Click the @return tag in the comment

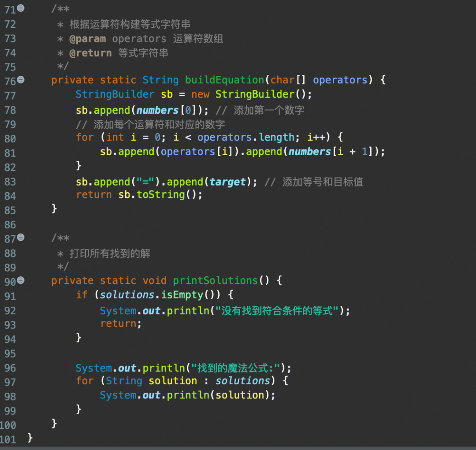coord(90,53)
